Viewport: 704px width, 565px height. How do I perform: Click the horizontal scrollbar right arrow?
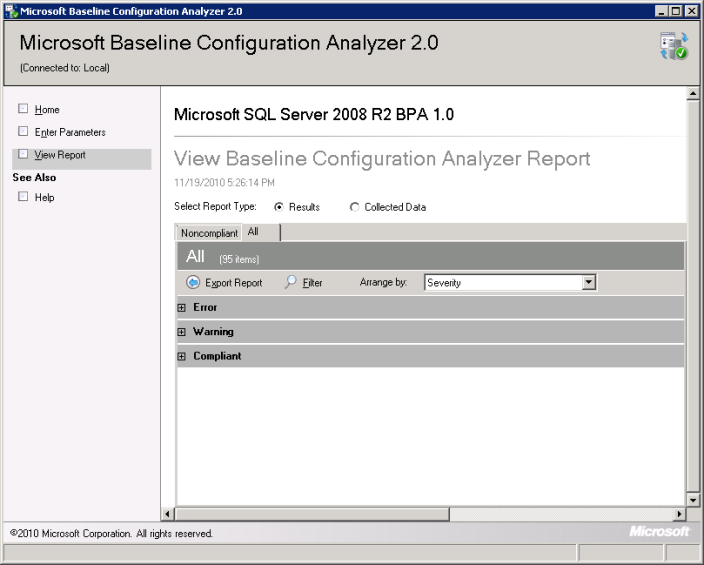coord(680,514)
